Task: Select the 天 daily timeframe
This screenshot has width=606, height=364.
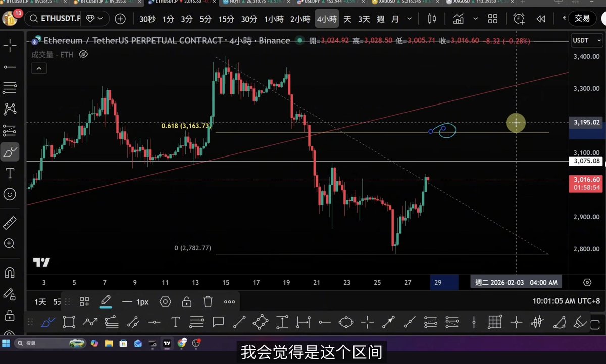Action: [x=347, y=19]
